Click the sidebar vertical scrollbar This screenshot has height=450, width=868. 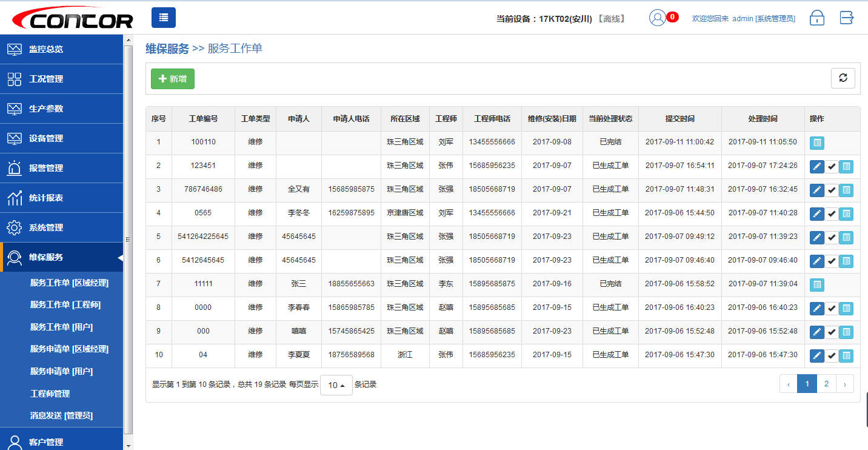pyautogui.click(x=128, y=239)
